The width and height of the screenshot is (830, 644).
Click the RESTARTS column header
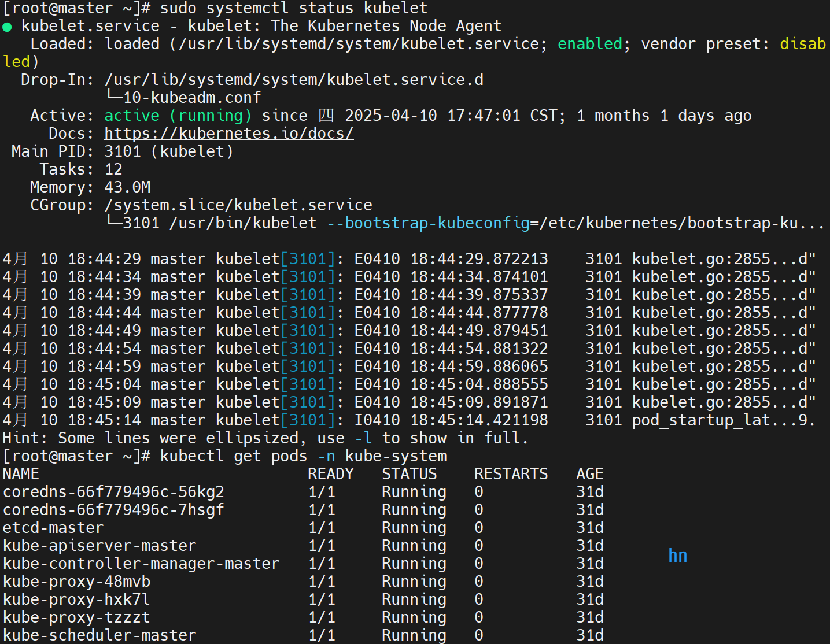tap(511, 473)
